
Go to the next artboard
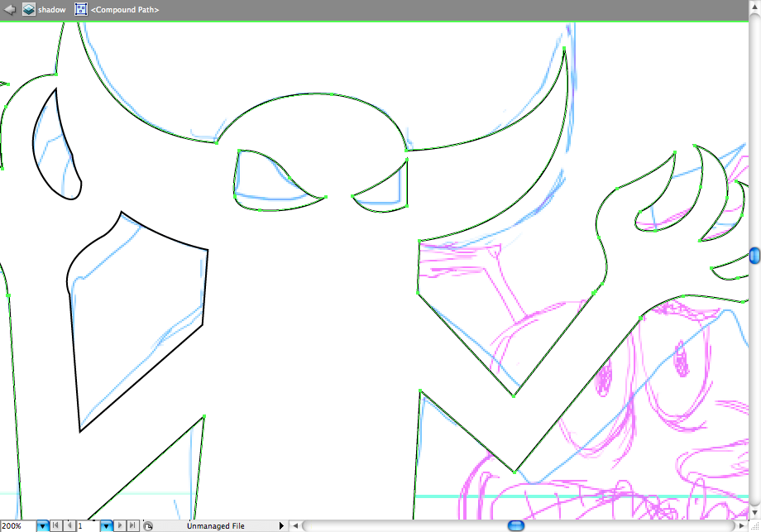tap(120, 525)
